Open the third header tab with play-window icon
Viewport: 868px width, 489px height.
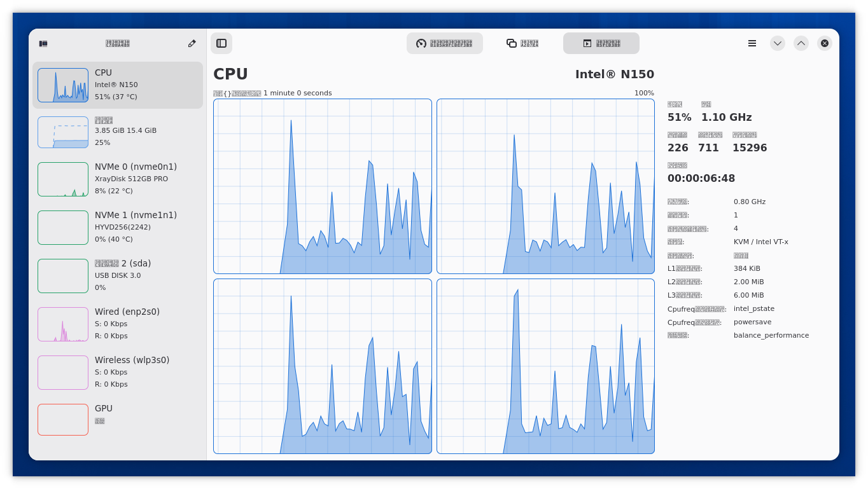[x=601, y=43]
